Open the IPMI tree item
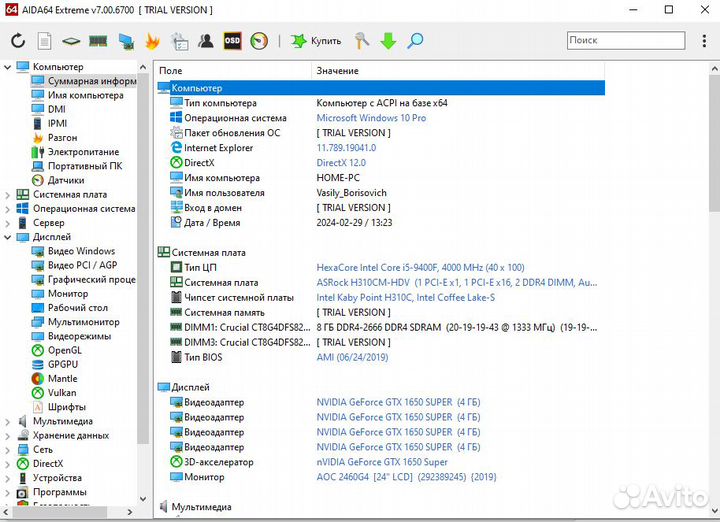 pyautogui.click(x=49, y=123)
